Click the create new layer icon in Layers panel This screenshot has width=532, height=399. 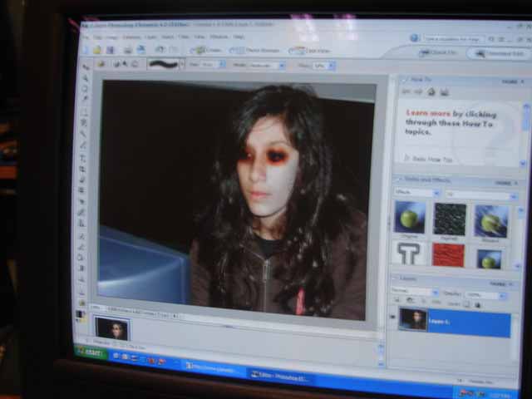[395, 299]
